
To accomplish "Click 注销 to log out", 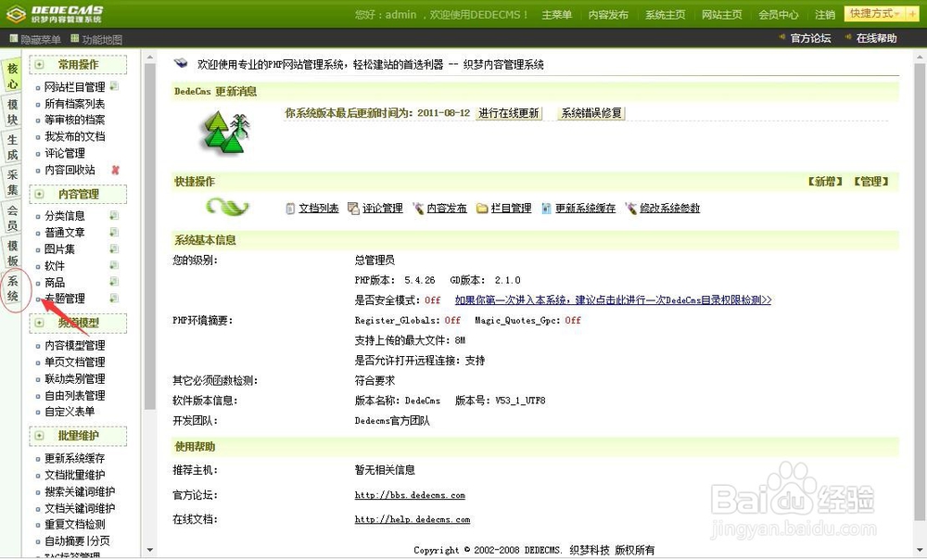I will pos(825,15).
